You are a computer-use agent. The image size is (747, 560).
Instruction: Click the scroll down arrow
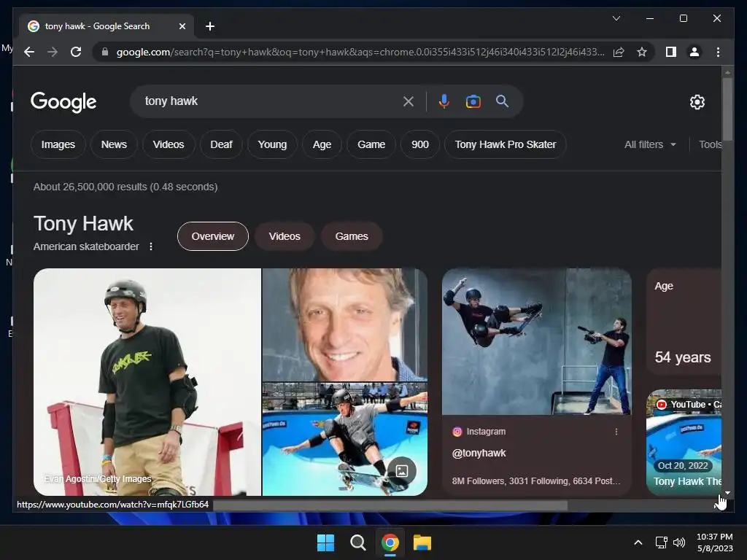[727, 493]
